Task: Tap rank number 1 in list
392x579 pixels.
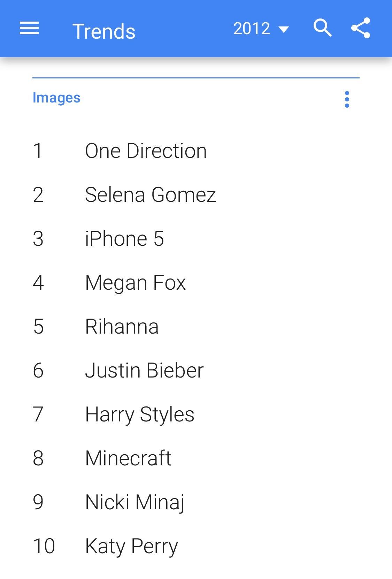Action: [38, 151]
